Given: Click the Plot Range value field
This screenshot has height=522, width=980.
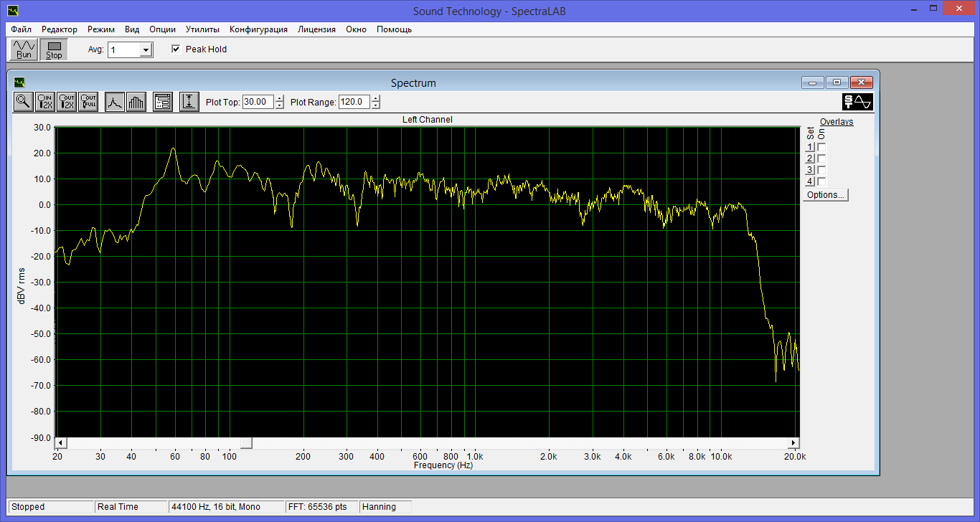Looking at the screenshot, I should click(x=354, y=102).
